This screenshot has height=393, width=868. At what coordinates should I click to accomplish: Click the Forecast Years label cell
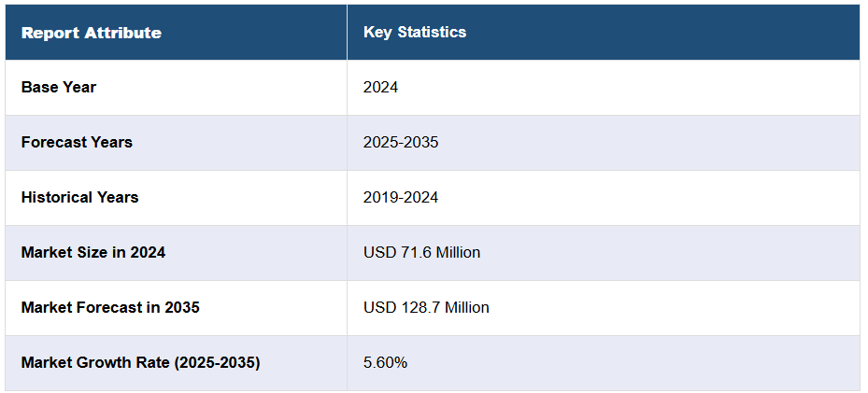coord(77,142)
